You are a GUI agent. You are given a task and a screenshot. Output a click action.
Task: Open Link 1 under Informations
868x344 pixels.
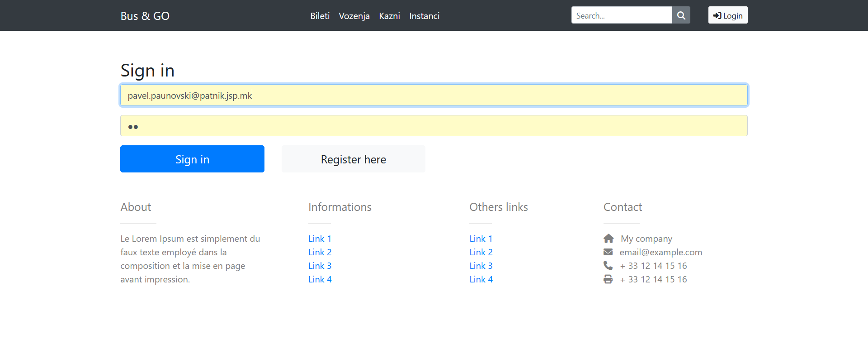tap(320, 239)
